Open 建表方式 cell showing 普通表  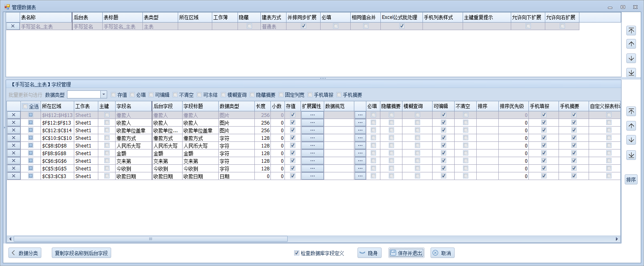[273, 27]
